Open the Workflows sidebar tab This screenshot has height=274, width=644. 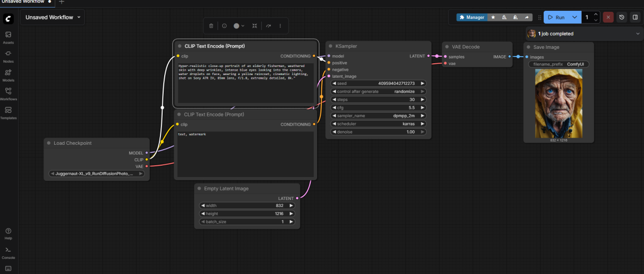[8, 93]
